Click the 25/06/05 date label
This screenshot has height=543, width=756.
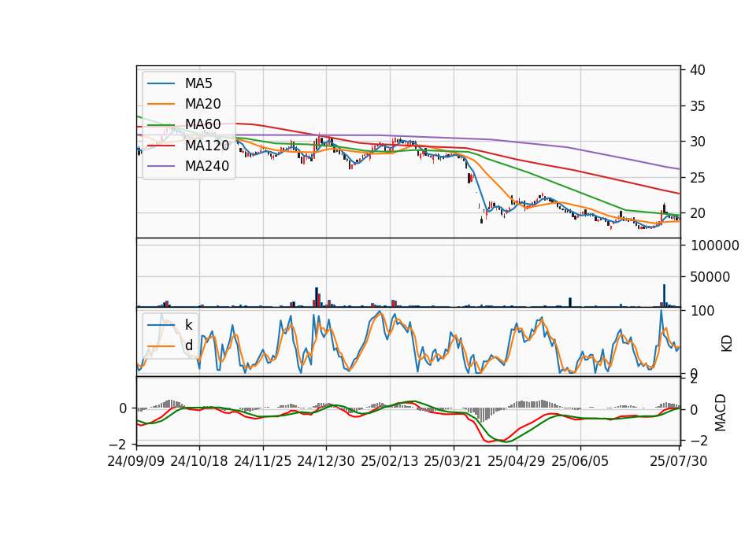(580, 461)
